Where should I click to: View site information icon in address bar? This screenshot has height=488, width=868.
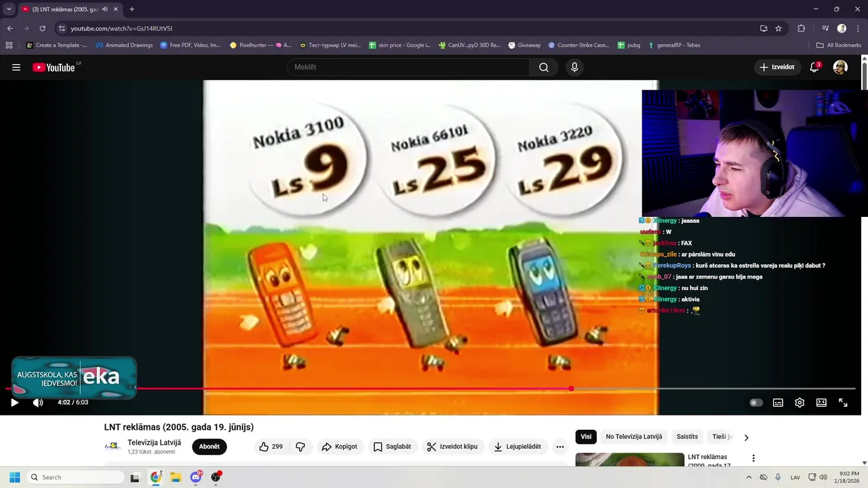tap(62, 28)
